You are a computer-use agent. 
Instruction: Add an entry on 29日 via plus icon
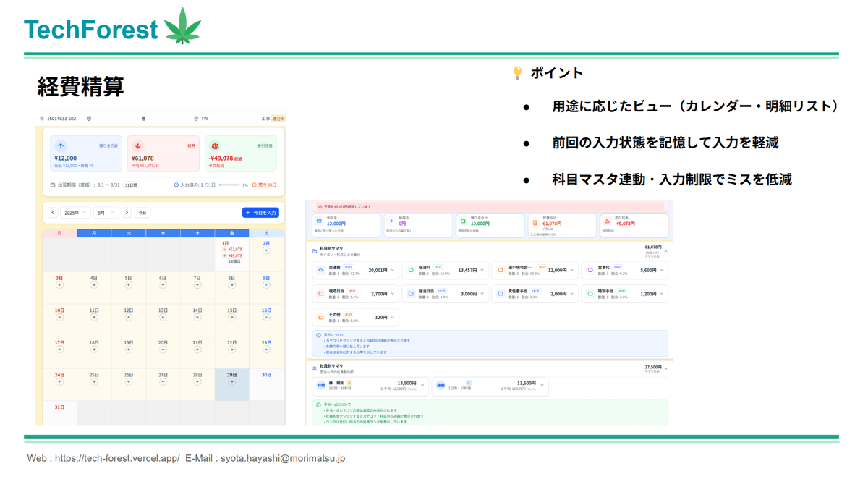pos(231,382)
